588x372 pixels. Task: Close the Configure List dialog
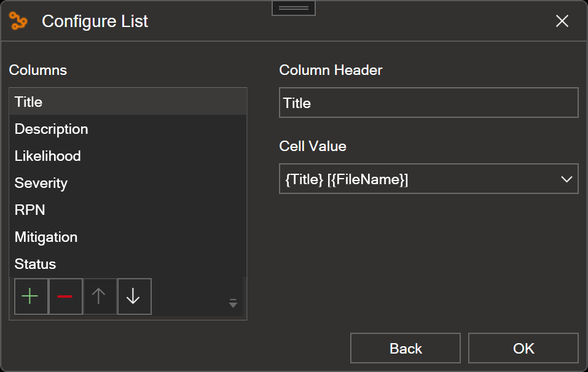tap(562, 21)
